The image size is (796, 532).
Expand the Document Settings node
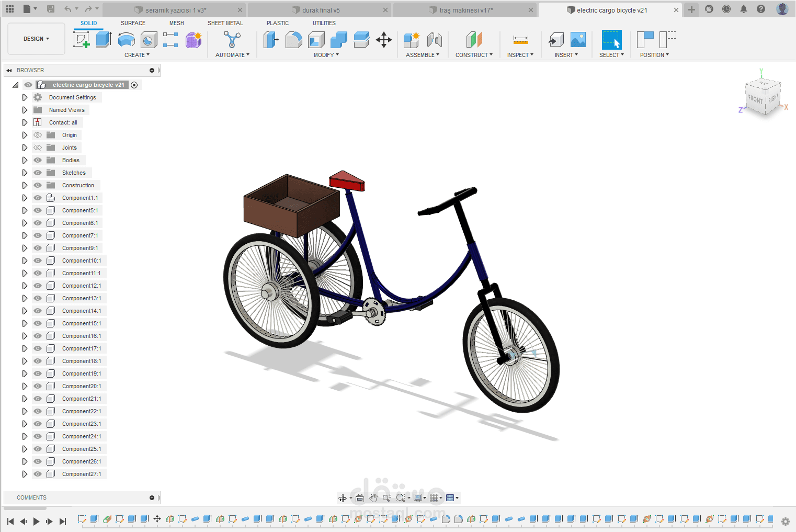coord(25,97)
